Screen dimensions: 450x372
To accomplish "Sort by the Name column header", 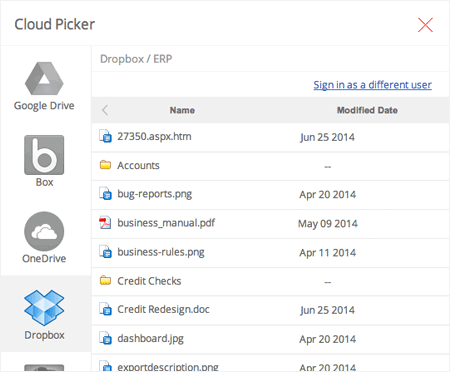I will point(182,110).
